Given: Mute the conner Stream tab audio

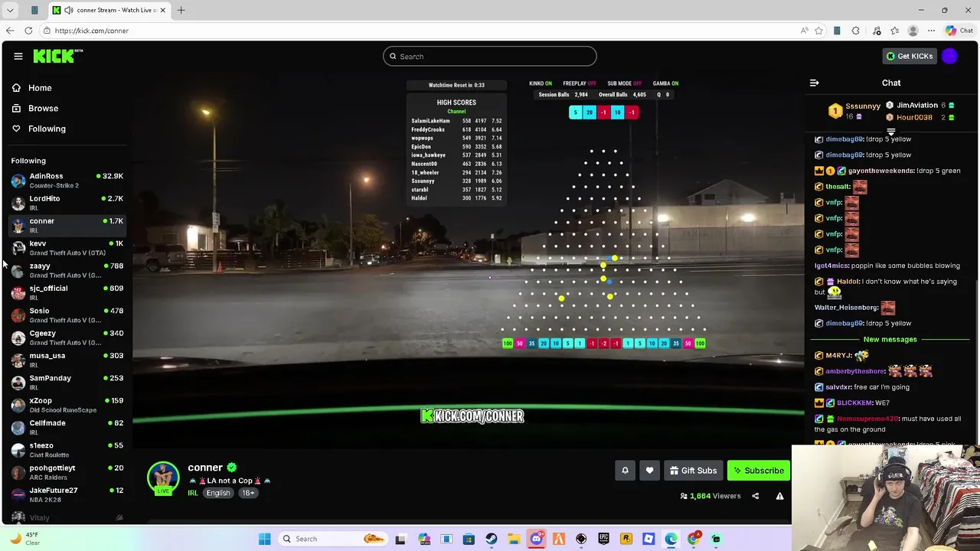Looking at the screenshot, I should 69,10.
